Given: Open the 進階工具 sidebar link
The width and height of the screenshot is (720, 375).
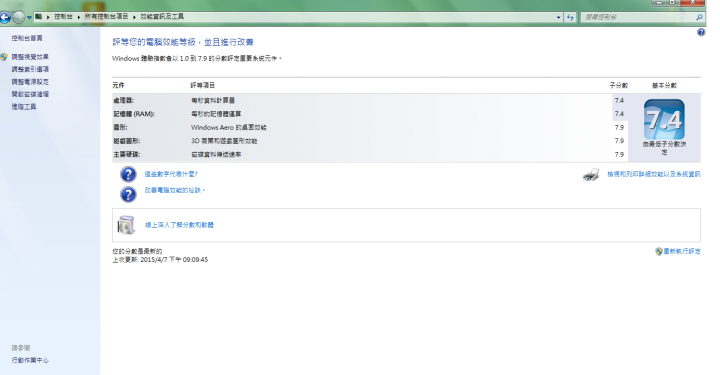Looking at the screenshot, I should coord(24,106).
